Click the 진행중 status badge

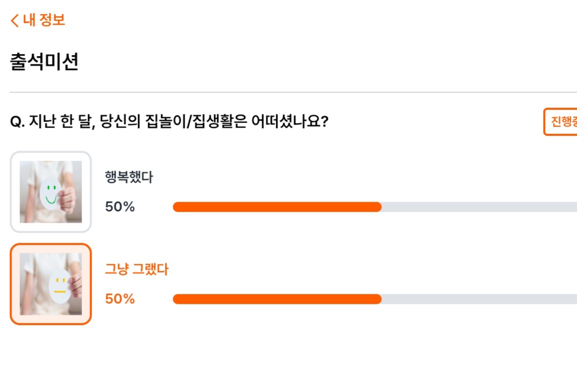(x=560, y=122)
